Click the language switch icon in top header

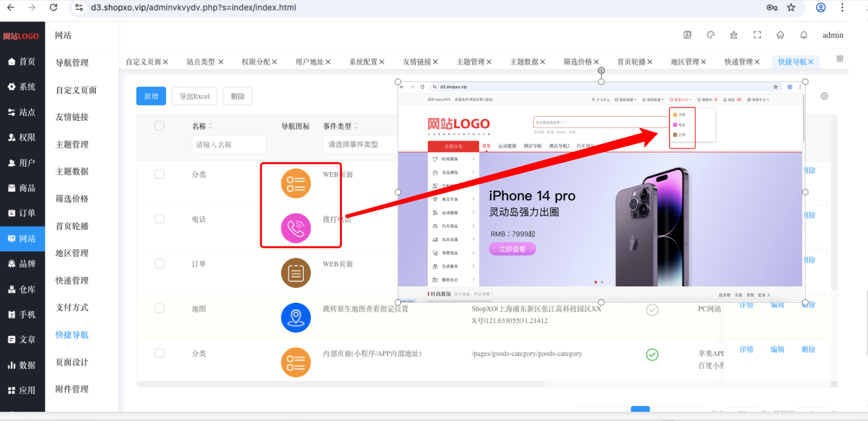coord(687,35)
